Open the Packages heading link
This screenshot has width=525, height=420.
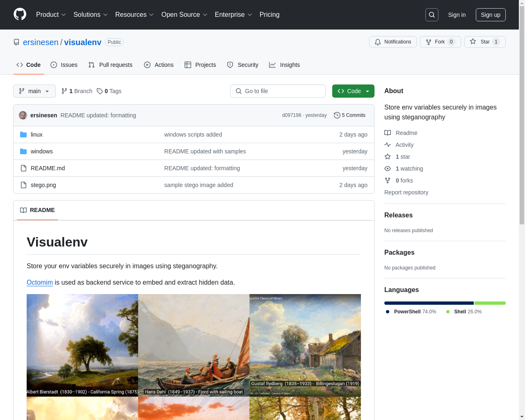(399, 253)
